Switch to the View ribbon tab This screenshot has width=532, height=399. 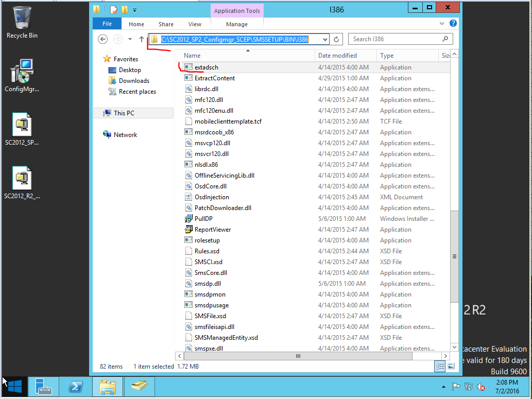click(x=195, y=24)
